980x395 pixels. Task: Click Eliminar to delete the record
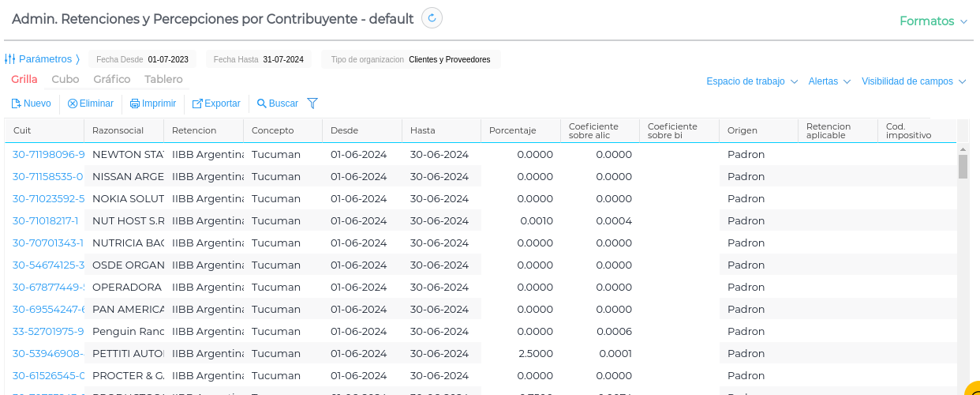click(91, 103)
